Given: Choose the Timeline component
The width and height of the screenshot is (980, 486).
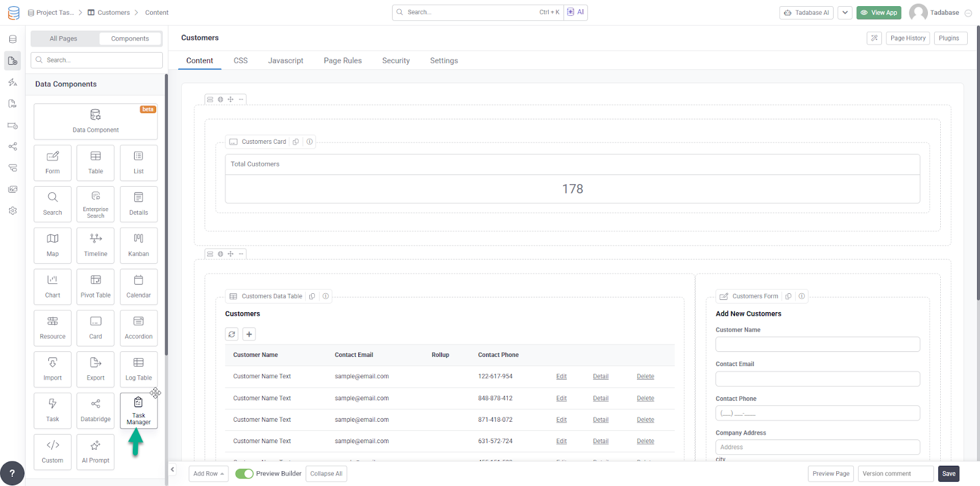Looking at the screenshot, I should point(96,245).
